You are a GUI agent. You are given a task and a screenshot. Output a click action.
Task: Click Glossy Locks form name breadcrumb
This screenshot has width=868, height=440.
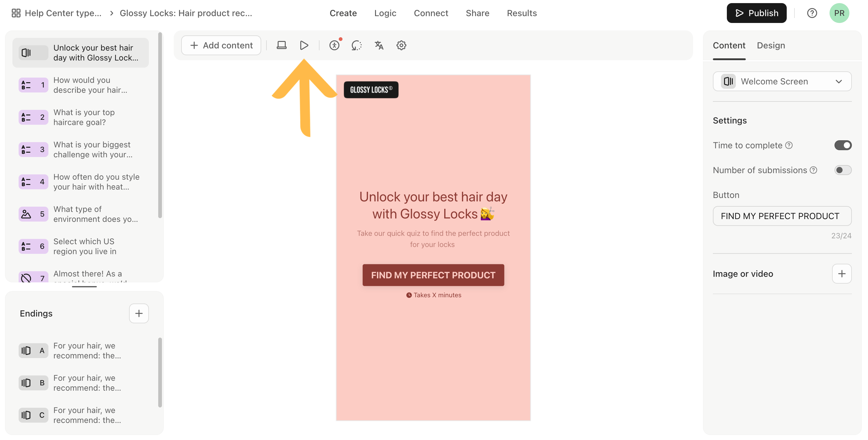coord(186,13)
